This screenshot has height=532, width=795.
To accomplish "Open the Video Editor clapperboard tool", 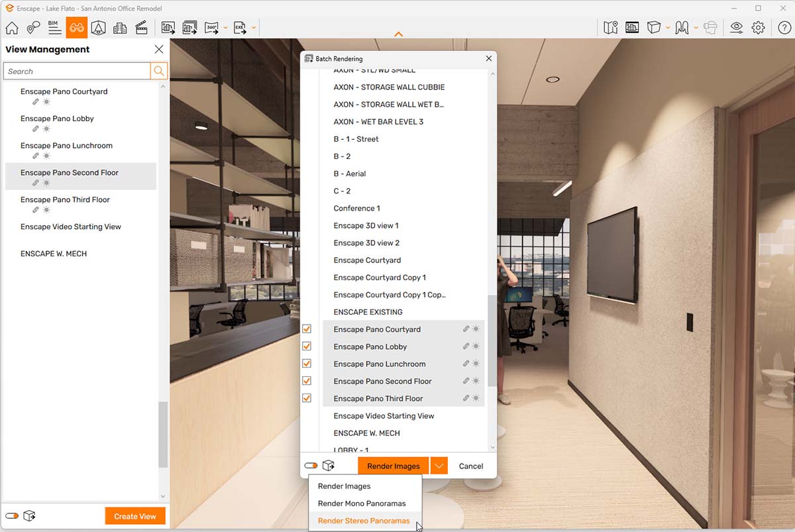I will (141, 28).
